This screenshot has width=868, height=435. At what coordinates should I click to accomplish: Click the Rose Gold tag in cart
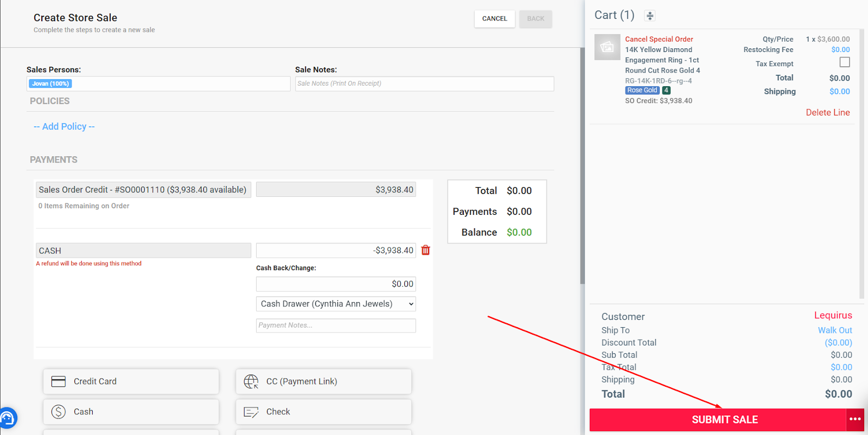[642, 91]
